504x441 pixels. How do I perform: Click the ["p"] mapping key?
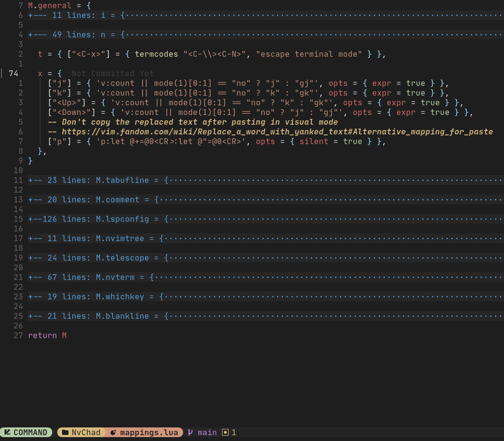60,141
